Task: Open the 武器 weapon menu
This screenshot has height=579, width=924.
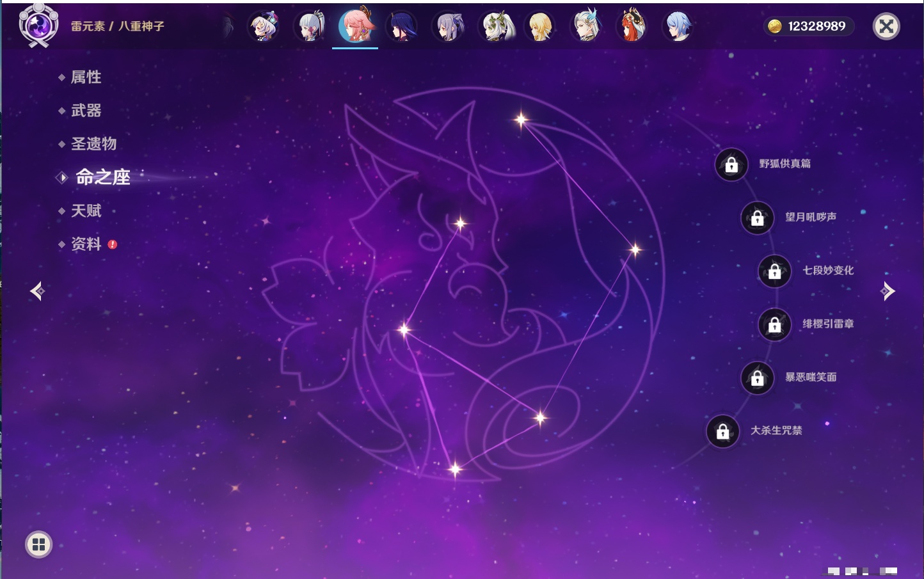Action: click(x=86, y=111)
